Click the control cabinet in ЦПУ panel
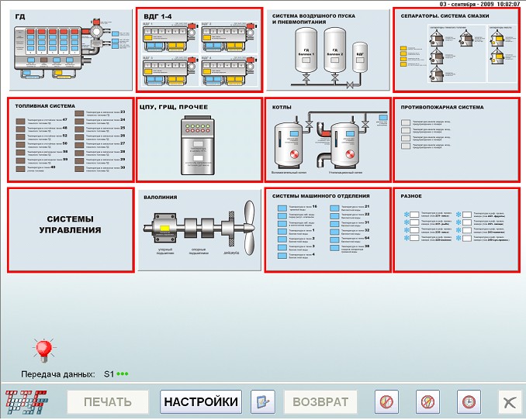This screenshot has height=420, width=526. coord(198,146)
